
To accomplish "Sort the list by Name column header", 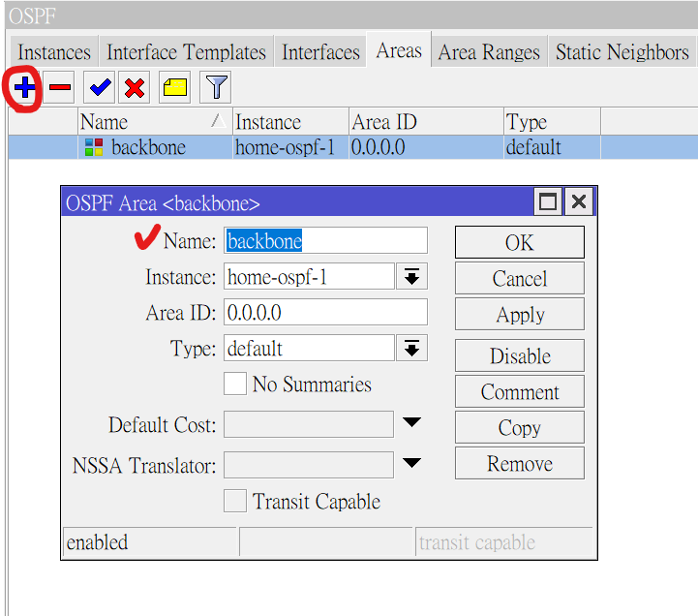I will tap(145, 122).
